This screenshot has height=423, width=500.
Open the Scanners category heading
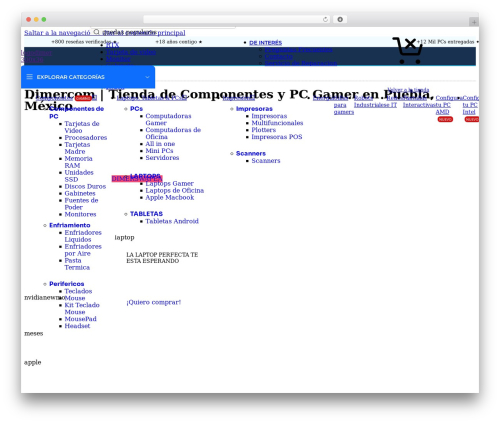[x=251, y=153]
